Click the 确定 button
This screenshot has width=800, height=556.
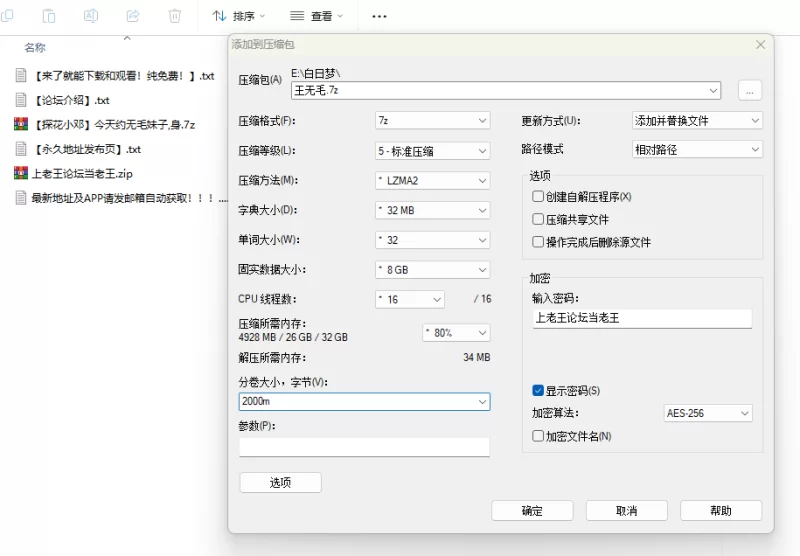(x=532, y=510)
